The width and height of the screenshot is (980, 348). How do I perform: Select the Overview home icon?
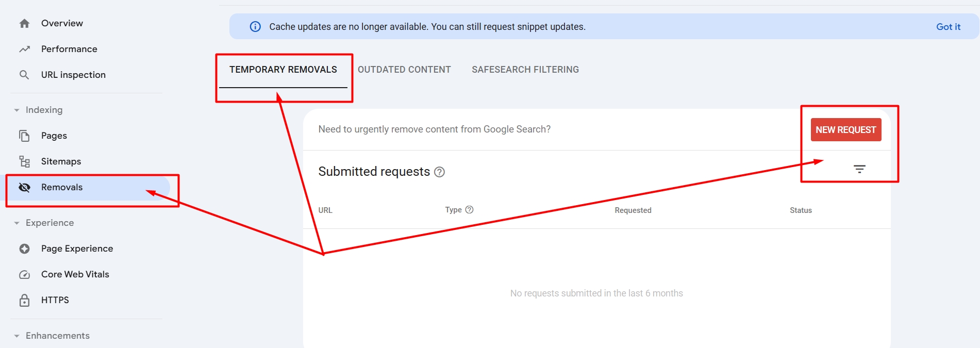(x=24, y=23)
